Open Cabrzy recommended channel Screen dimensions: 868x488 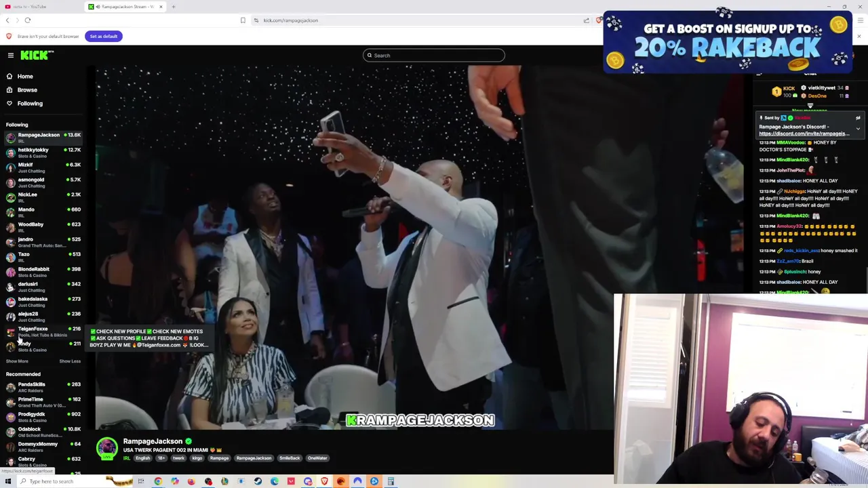pos(43,461)
